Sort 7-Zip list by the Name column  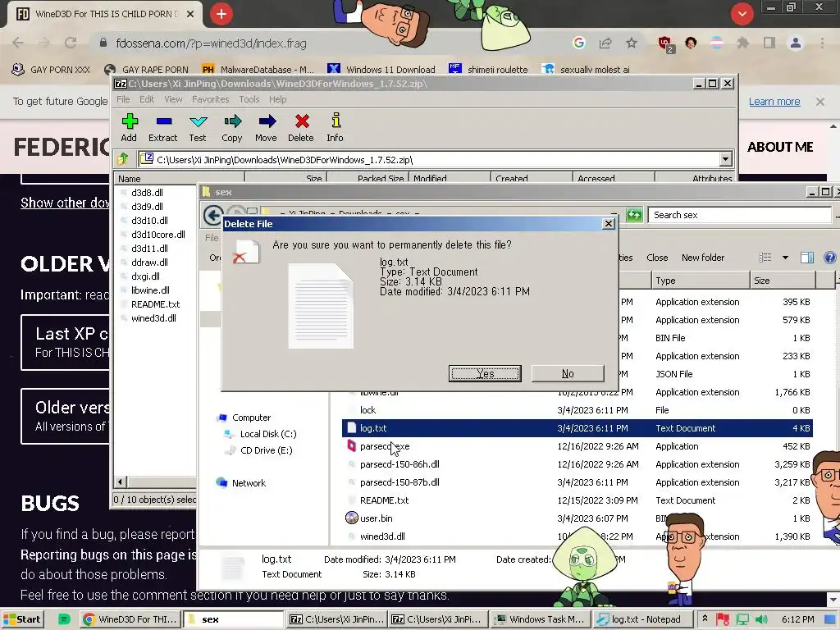180,178
